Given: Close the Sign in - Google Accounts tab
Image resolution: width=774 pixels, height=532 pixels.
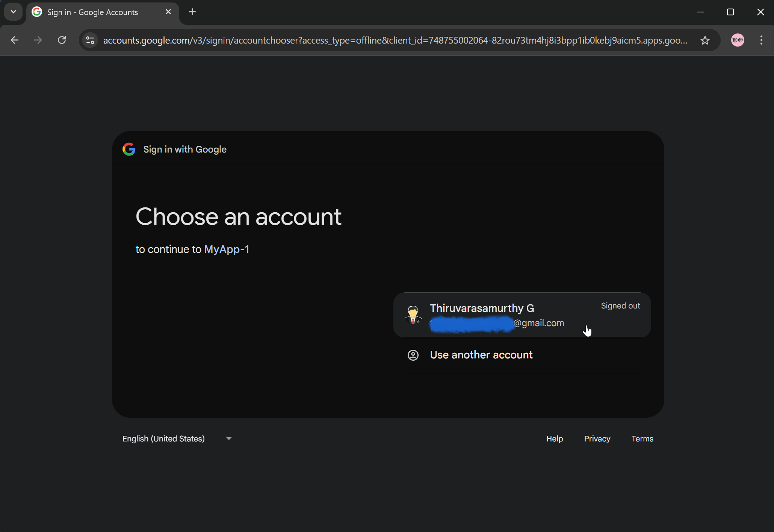Looking at the screenshot, I should pos(168,12).
